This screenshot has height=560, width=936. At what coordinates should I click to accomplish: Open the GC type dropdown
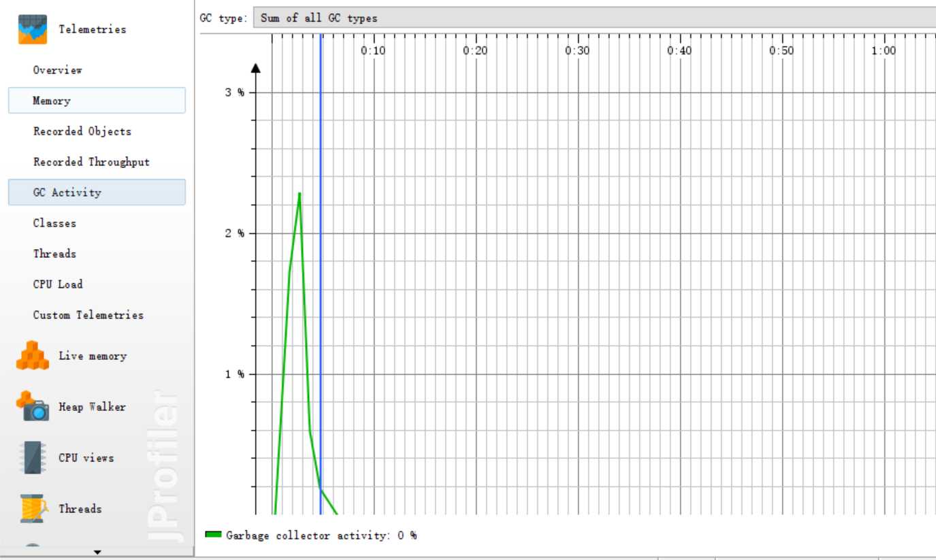[x=594, y=18]
